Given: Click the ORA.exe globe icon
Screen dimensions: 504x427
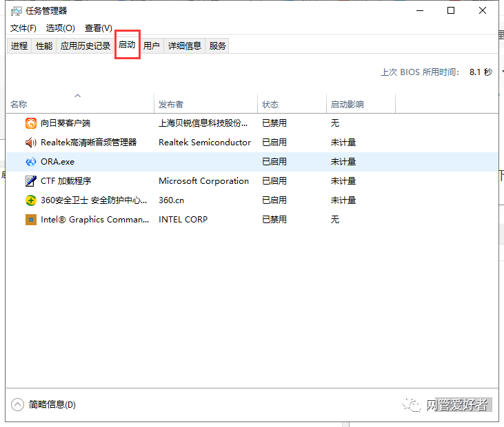Looking at the screenshot, I should coord(31,162).
